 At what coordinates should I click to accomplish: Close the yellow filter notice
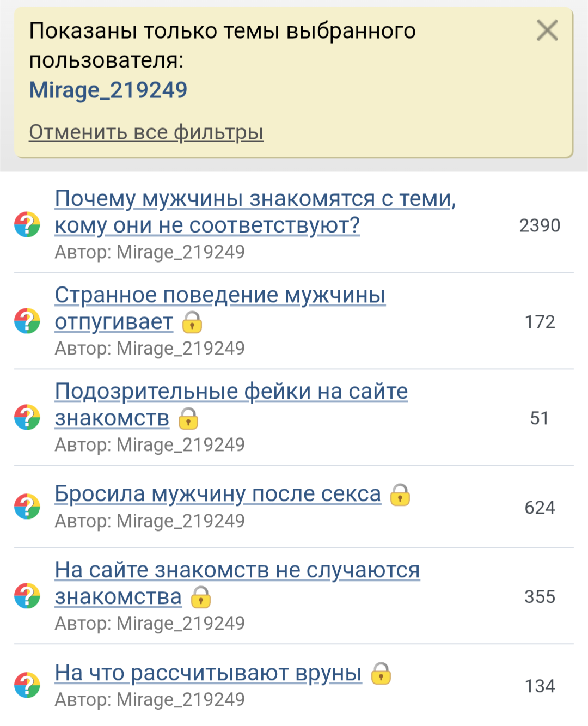coord(547,30)
